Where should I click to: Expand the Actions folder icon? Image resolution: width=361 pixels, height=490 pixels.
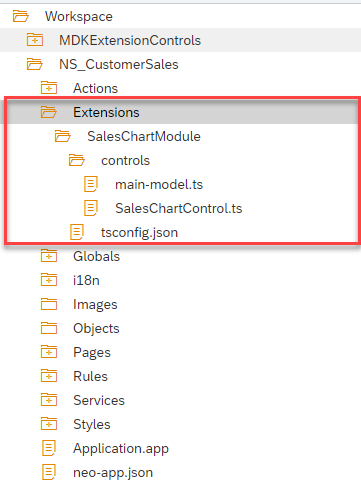click(49, 88)
